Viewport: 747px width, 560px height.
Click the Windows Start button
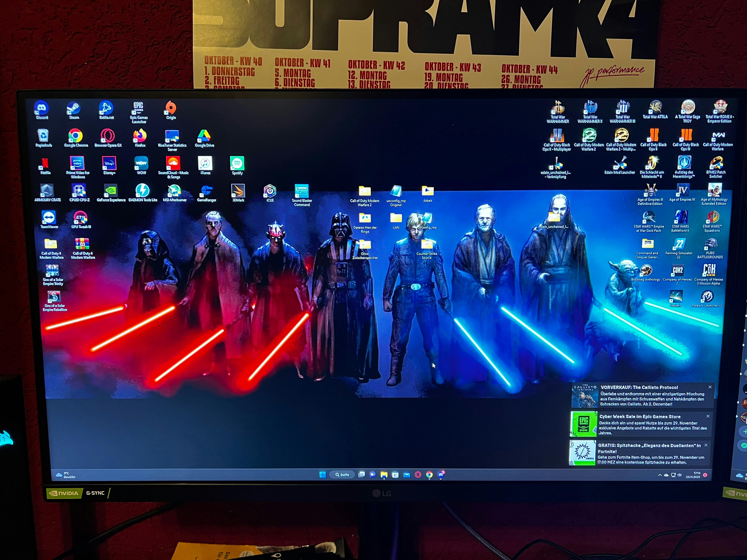click(x=323, y=475)
